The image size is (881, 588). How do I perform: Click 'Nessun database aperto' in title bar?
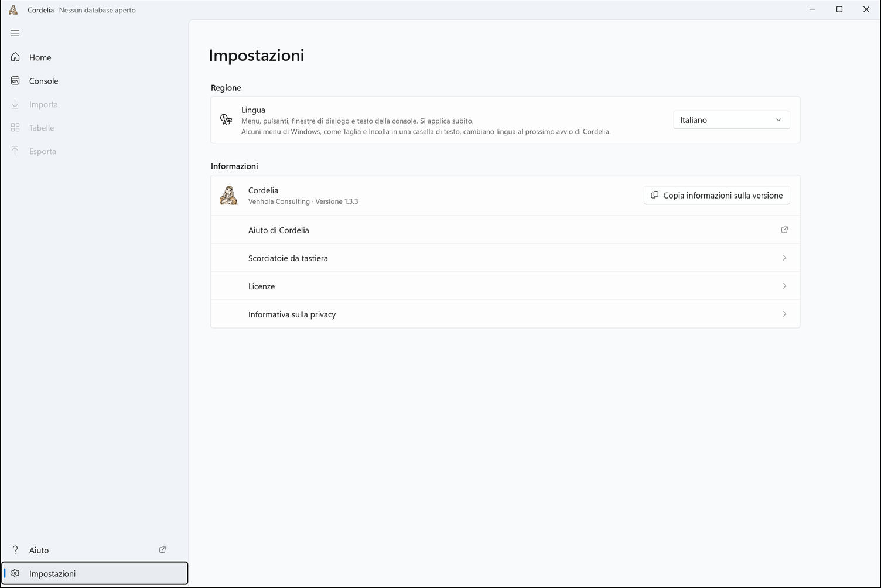(97, 10)
